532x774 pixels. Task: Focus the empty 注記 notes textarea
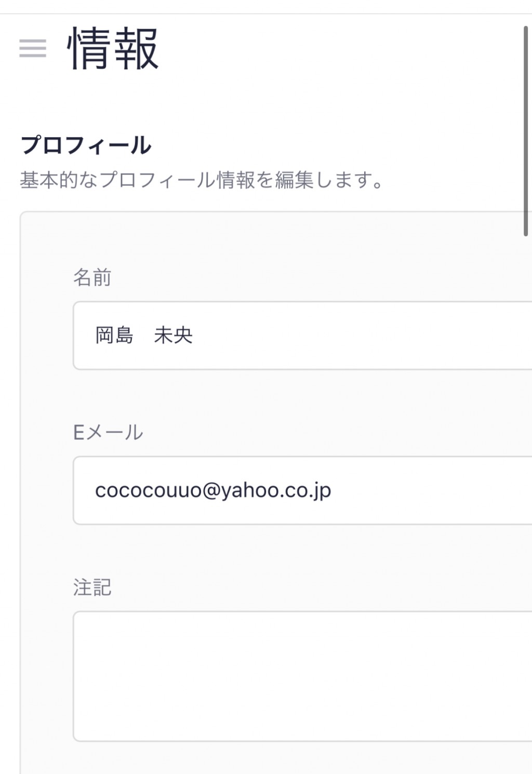tap(302, 676)
